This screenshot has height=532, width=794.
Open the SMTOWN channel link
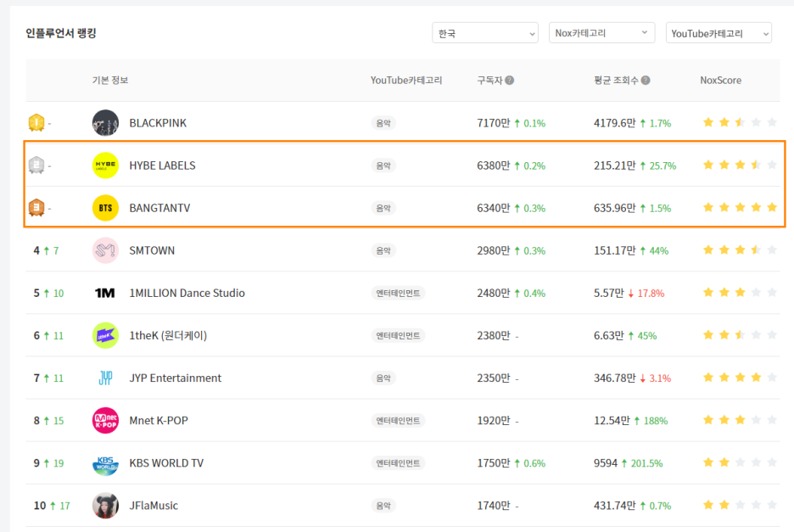152,250
